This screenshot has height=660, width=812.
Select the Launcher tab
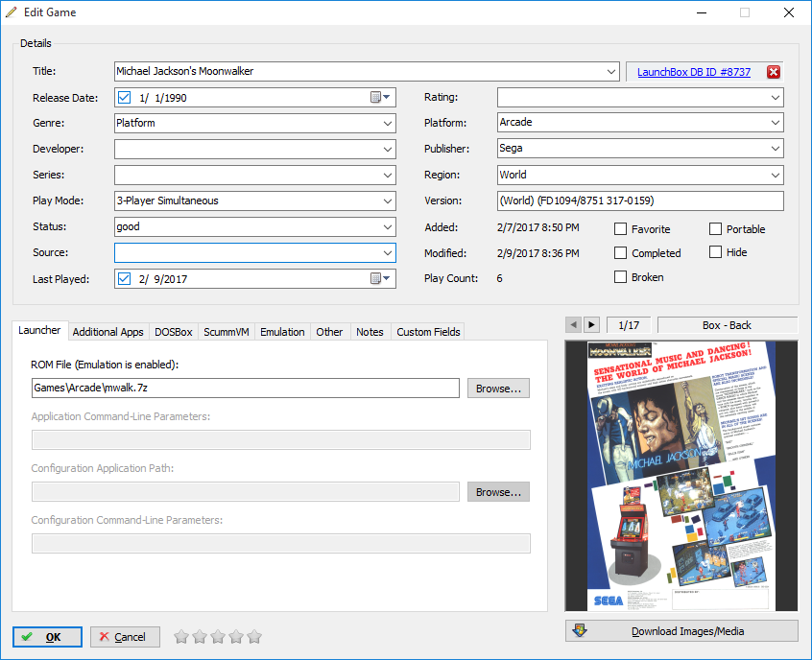[x=39, y=330]
